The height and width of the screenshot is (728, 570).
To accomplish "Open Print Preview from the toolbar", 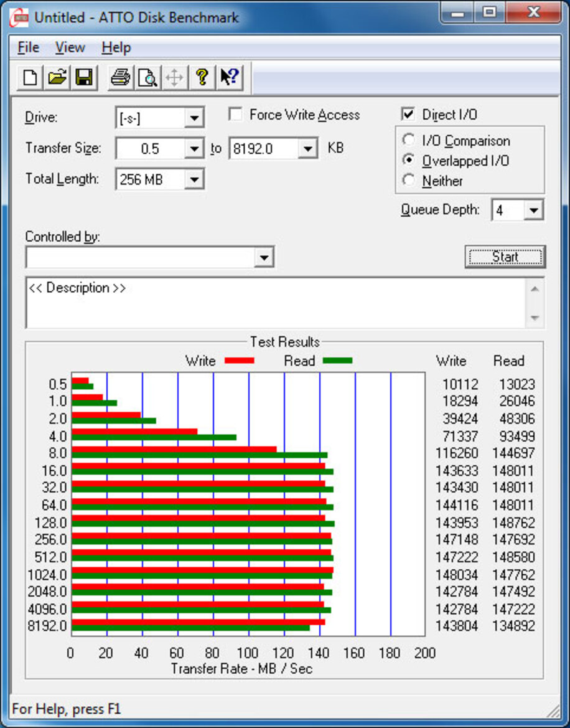I will click(147, 77).
